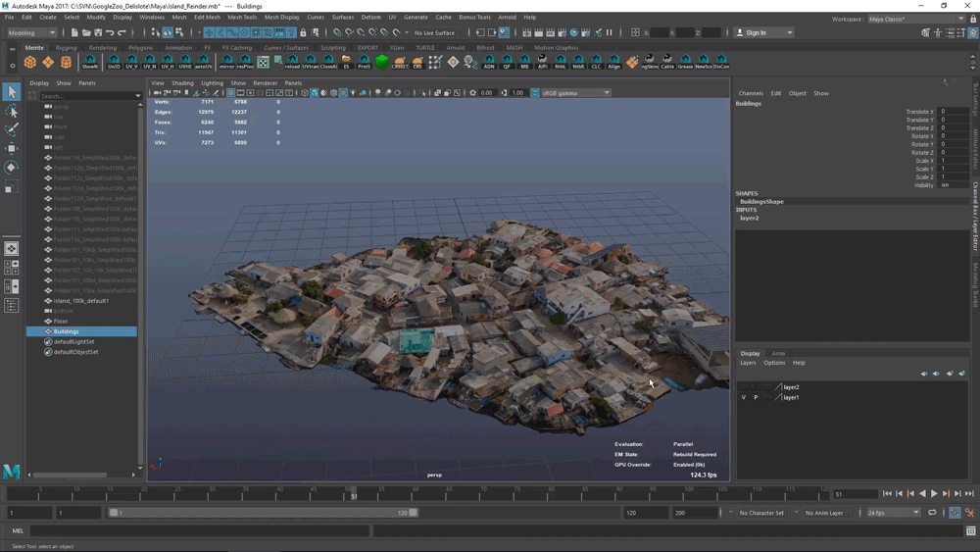Click the Script Editor icon

tap(970, 530)
